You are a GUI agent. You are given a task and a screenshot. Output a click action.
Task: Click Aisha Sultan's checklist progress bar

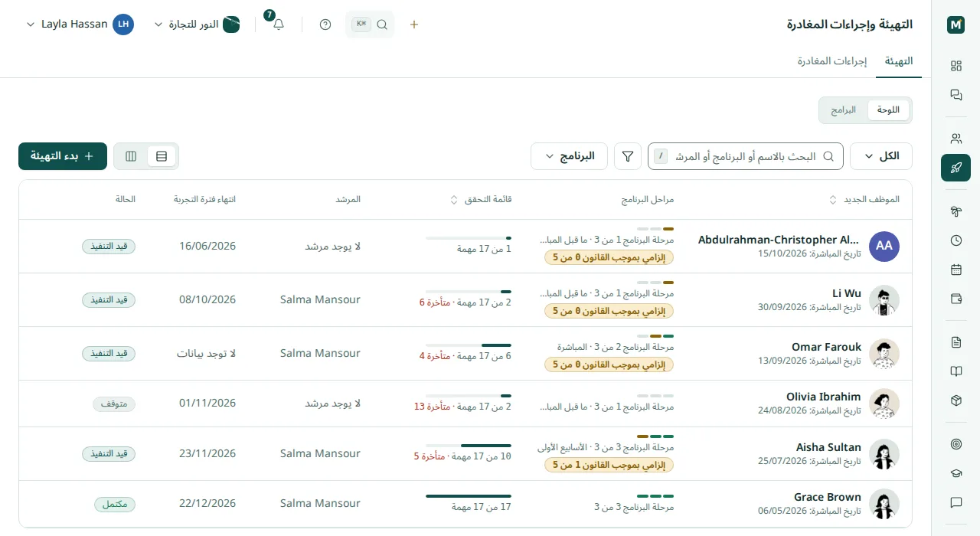click(x=469, y=446)
